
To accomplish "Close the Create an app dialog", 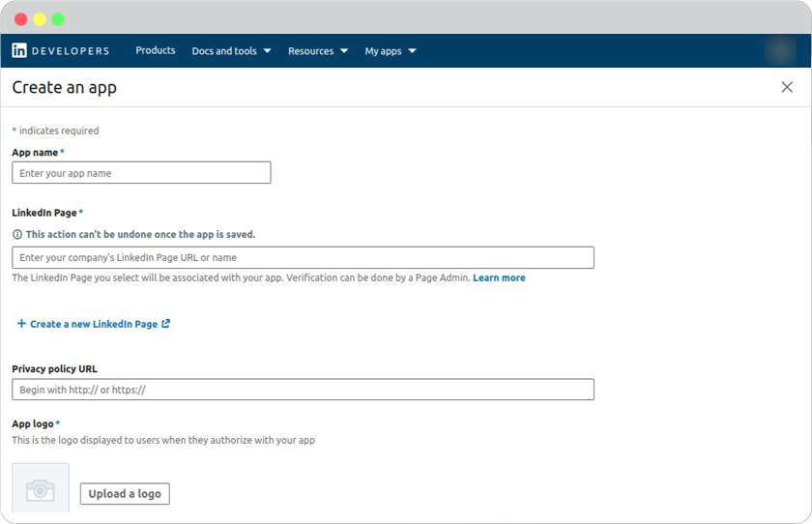I will pyautogui.click(x=787, y=87).
